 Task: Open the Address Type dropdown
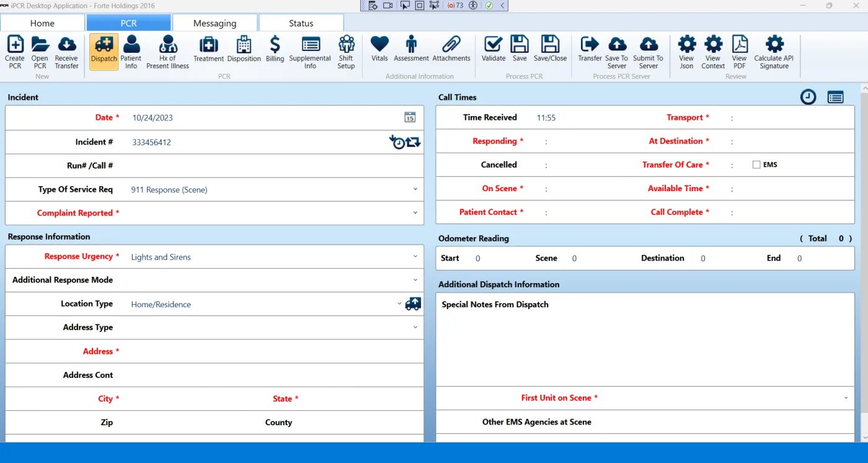point(415,327)
